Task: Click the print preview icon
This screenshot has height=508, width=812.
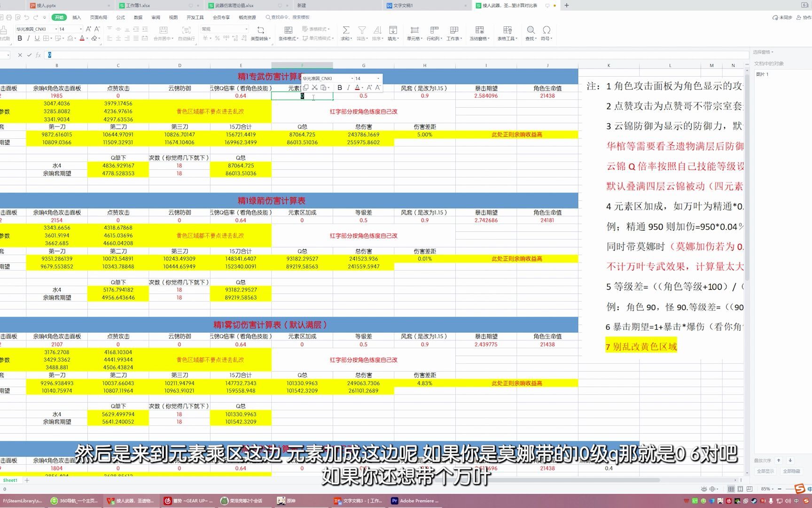Action: click(x=18, y=17)
